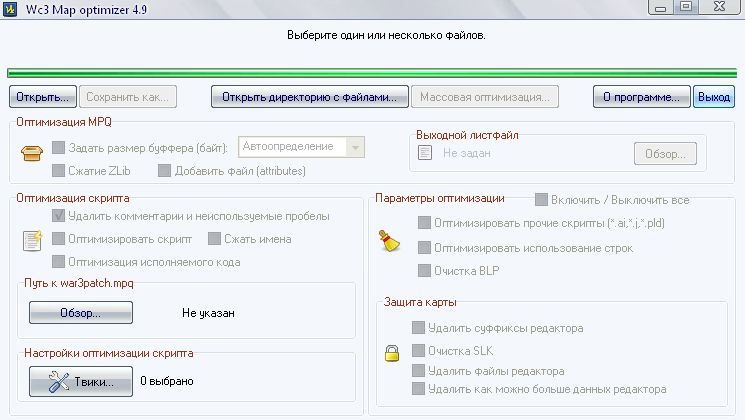Image resolution: width=745 pixels, height=420 pixels.
Task: Browse for war3patch.mpq with the Обзор... button
Action: click(81, 313)
